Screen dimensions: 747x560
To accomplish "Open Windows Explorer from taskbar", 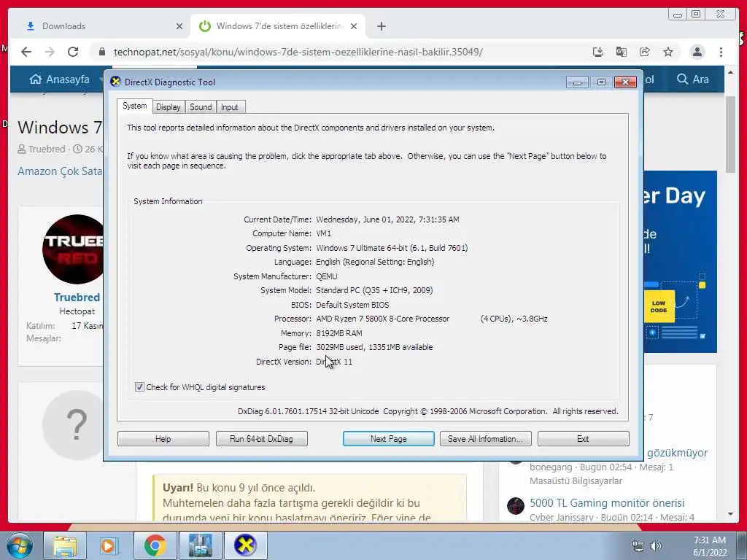I will [x=65, y=545].
